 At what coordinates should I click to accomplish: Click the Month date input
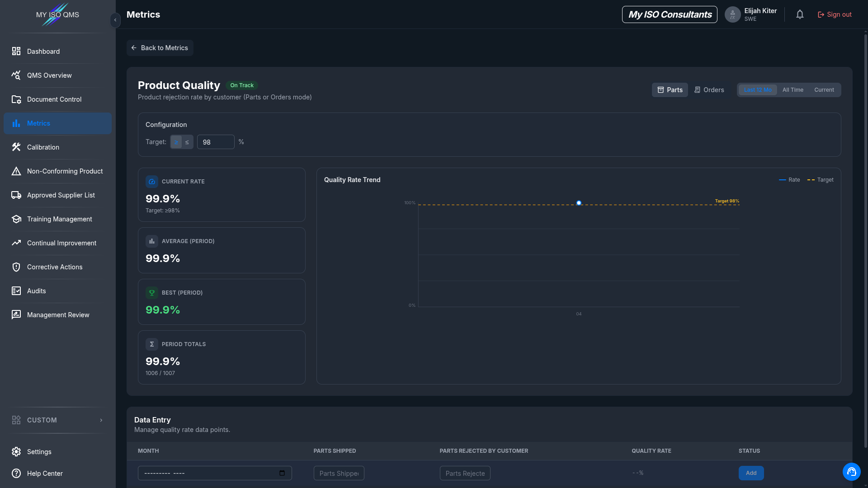coord(215,473)
